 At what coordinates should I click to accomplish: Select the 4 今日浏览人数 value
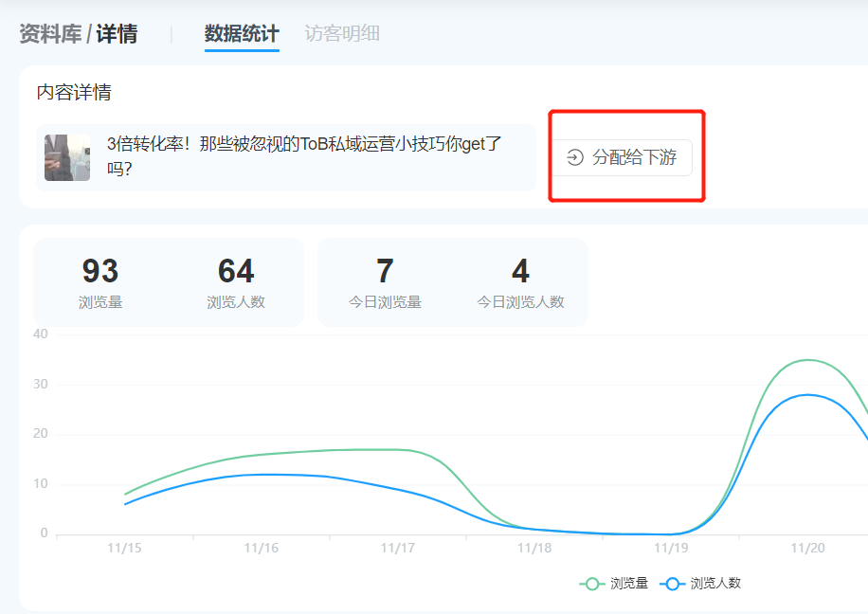click(x=520, y=271)
